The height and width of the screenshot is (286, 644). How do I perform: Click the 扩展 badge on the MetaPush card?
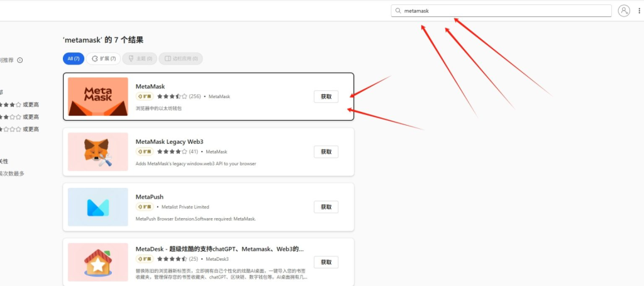(x=145, y=207)
